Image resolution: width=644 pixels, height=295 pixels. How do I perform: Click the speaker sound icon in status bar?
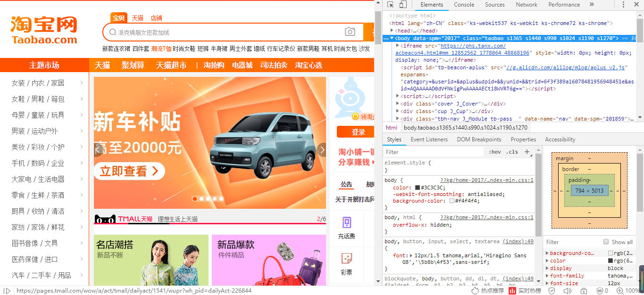click(x=567, y=291)
